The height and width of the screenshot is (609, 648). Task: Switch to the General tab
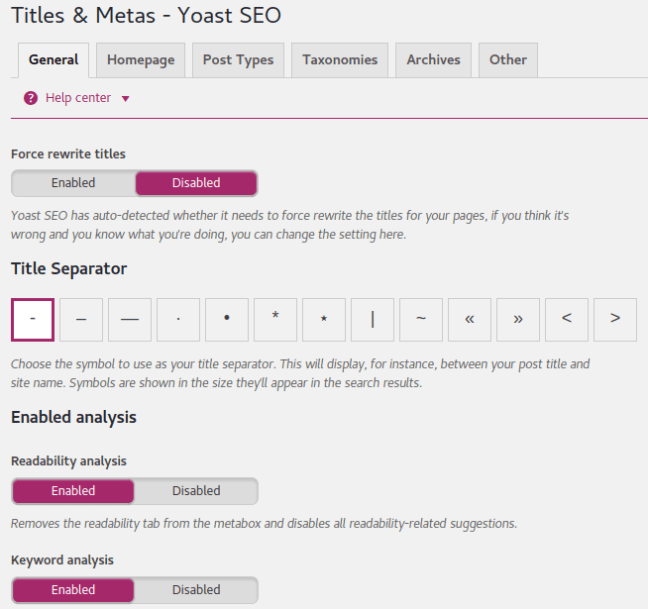53,60
